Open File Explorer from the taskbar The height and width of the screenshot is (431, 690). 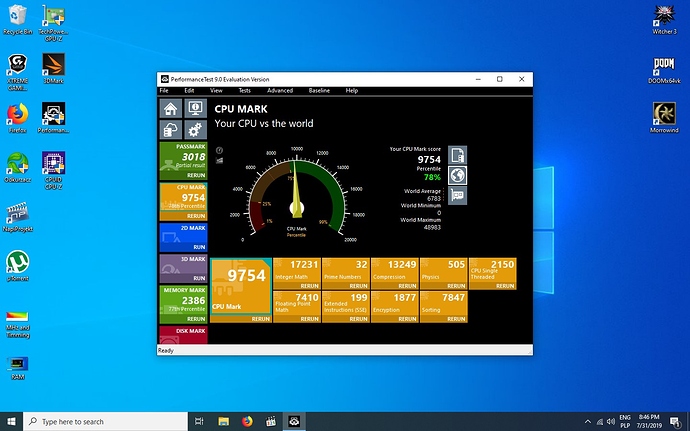coord(224,421)
